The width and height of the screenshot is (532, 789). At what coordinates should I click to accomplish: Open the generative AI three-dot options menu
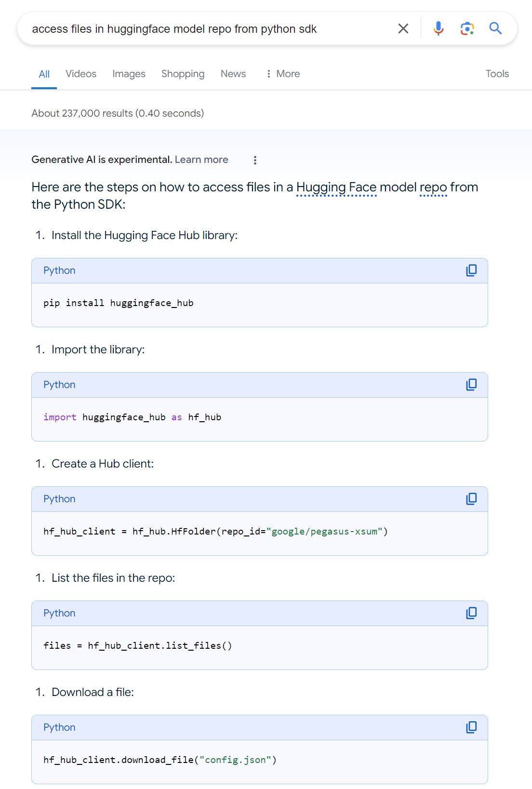(x=255, y=160)
